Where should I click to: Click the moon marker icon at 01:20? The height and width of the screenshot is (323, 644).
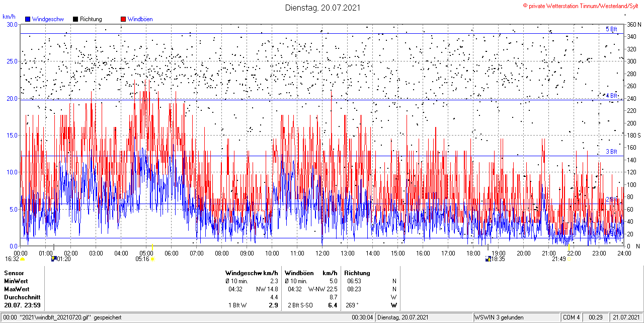[54, 259]
